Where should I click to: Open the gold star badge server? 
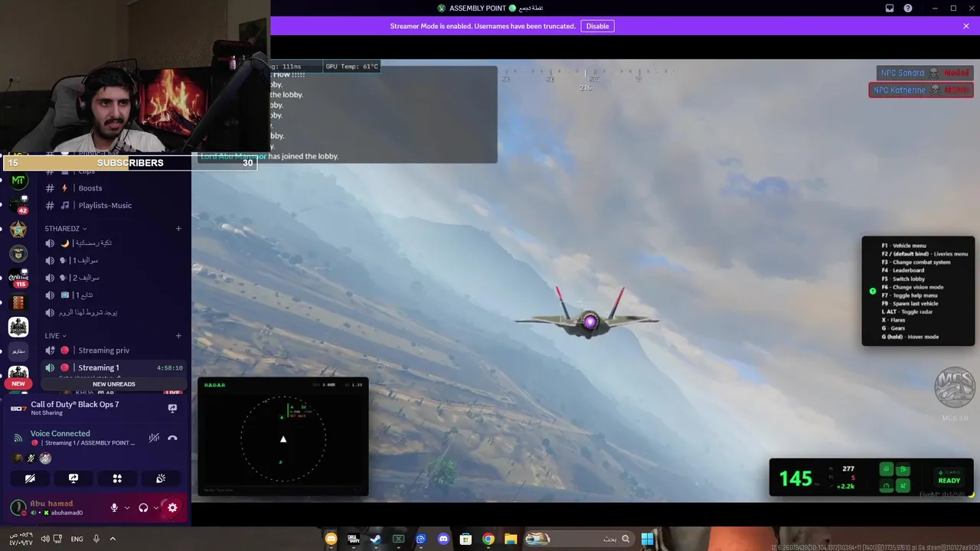[x=18, y=230]
